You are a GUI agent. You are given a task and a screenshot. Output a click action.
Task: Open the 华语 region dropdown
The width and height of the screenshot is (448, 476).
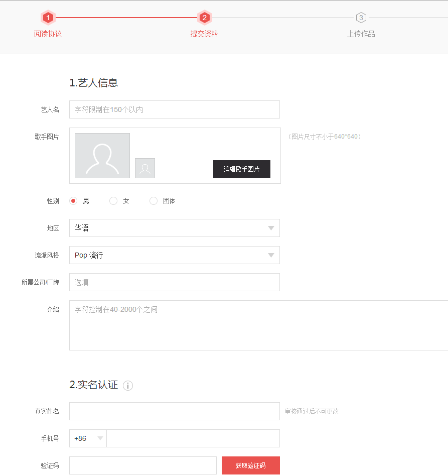click(174, 228)
